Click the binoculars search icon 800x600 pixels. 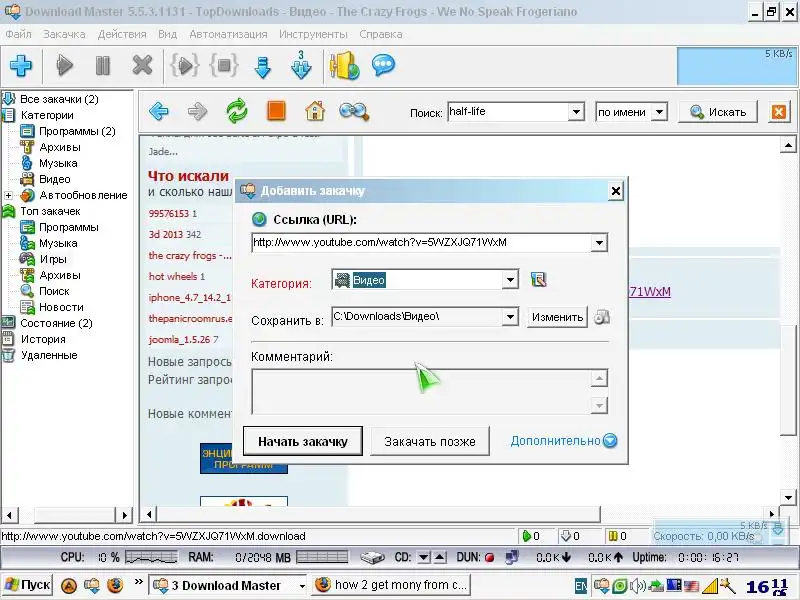click(354, 111)
